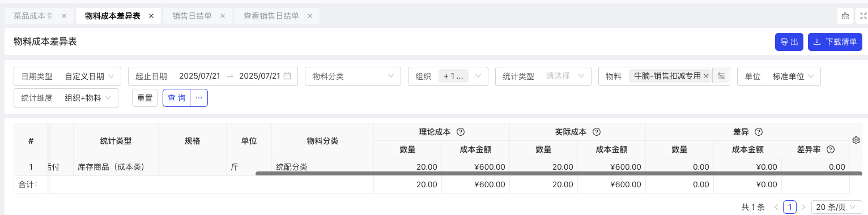The image size is (868, 215).
Task: Toggle fullscreen with the expand icon
Action: 863,16
